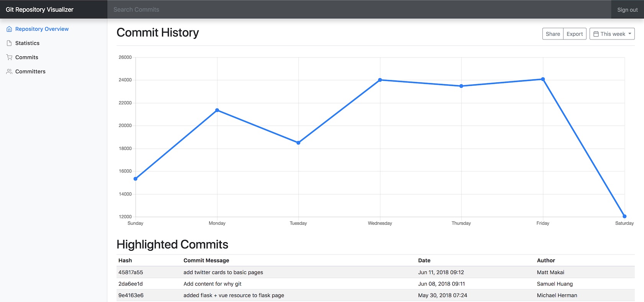Select commit hash 45817a55
Image resolution: width=644 pixels, height=302 pixels.
(131, 272)
